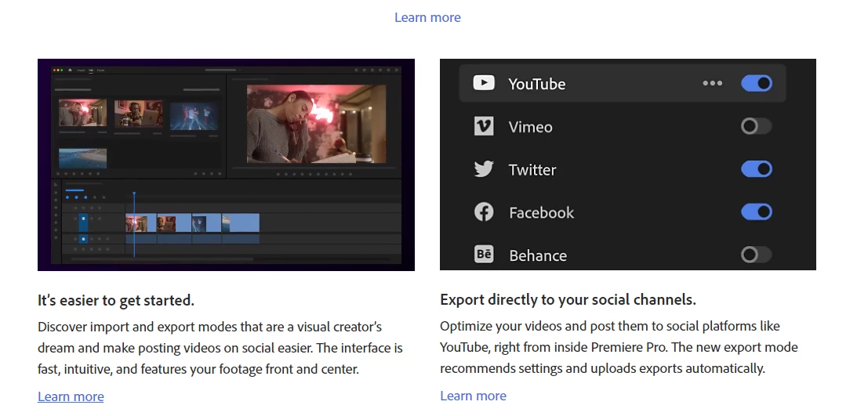868x416 pixels.
Task: Click the blue playhead in the timeline screenshot
Action: click(134, 224)
